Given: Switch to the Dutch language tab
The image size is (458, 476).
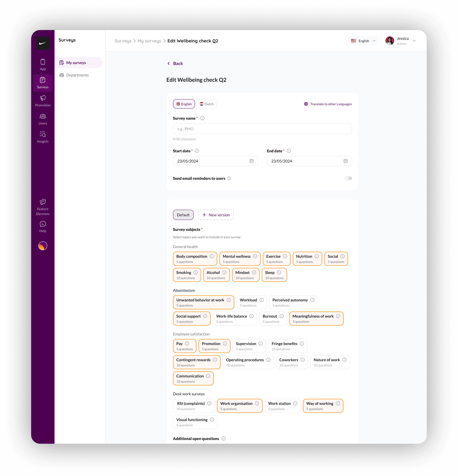Looking at the screenshot, I should (x=206, y=104).
